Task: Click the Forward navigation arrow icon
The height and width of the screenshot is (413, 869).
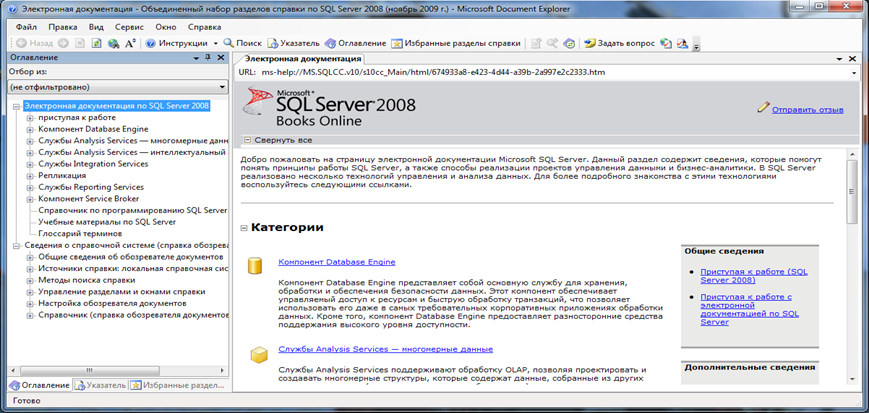Action: (63, 43)
